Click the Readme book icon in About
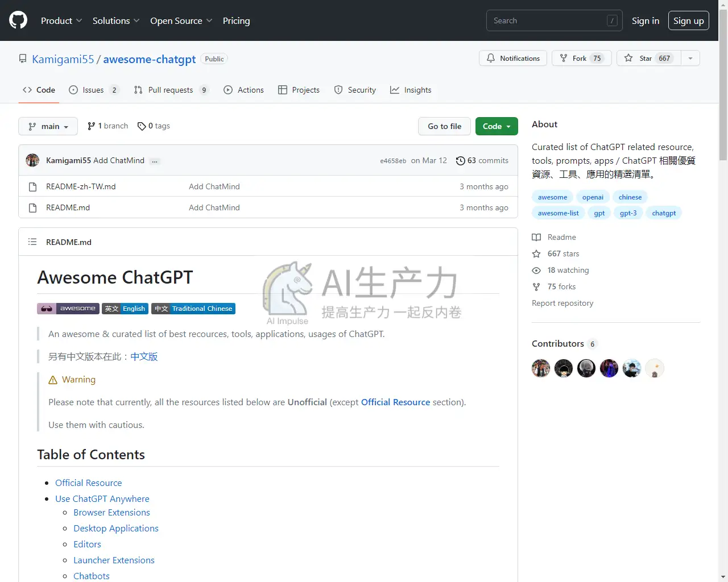 coord(536,237)
